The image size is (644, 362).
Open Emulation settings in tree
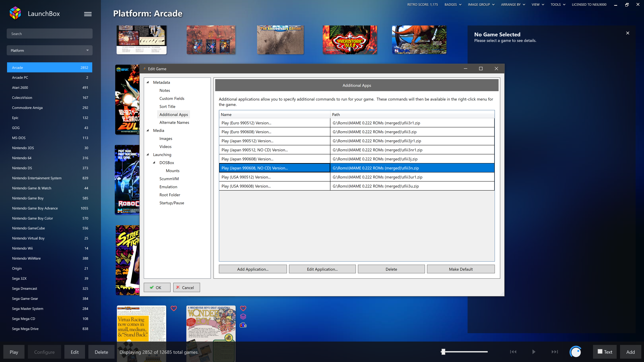point(168,187)
